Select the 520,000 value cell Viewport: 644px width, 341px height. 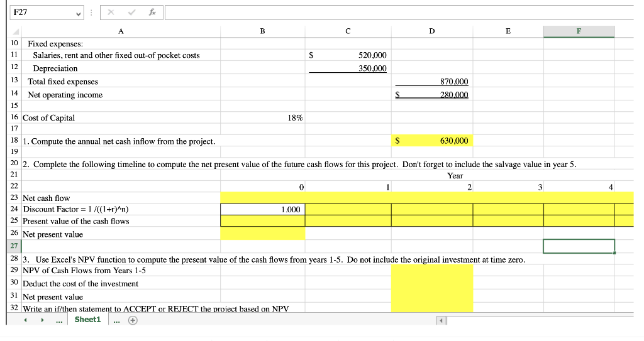(x=348, y=55)
